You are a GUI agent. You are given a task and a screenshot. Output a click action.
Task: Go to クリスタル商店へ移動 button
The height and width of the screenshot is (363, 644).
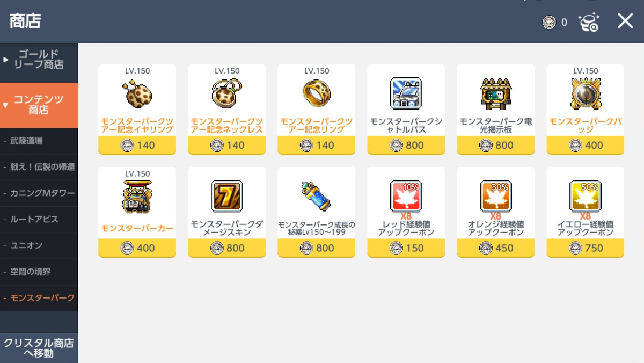[39, 348]
